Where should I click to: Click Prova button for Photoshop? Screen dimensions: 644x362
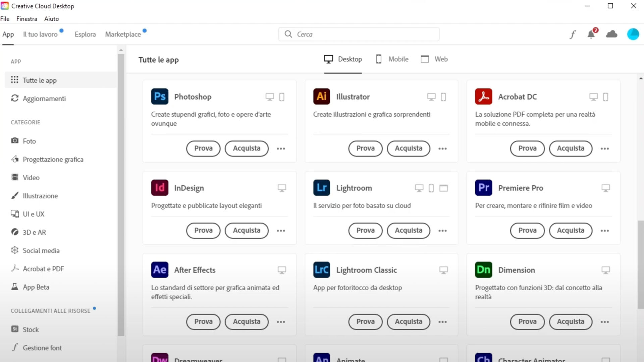click(204, 148)
